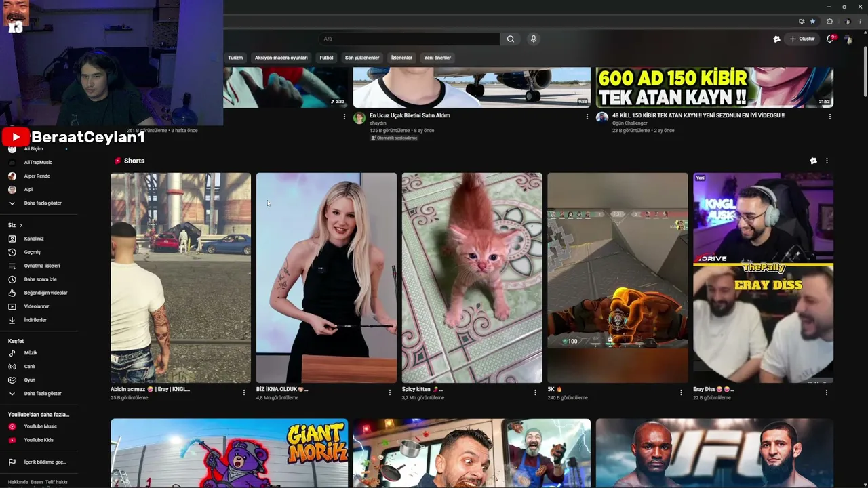This screenshot has height=488, width=868.
Task: Click the Hakkında footer link
Action: [18, 482]
